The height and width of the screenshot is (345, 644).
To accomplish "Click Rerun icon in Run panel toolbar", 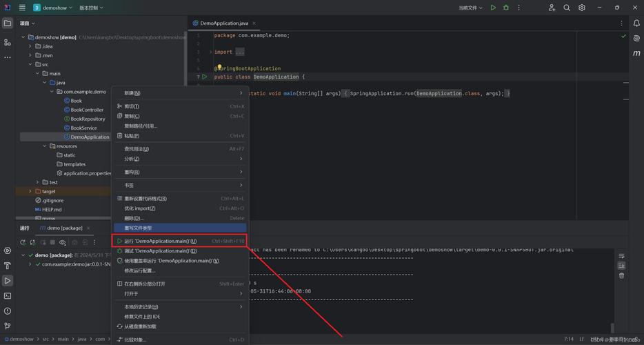I will click(x=23, y=243).
